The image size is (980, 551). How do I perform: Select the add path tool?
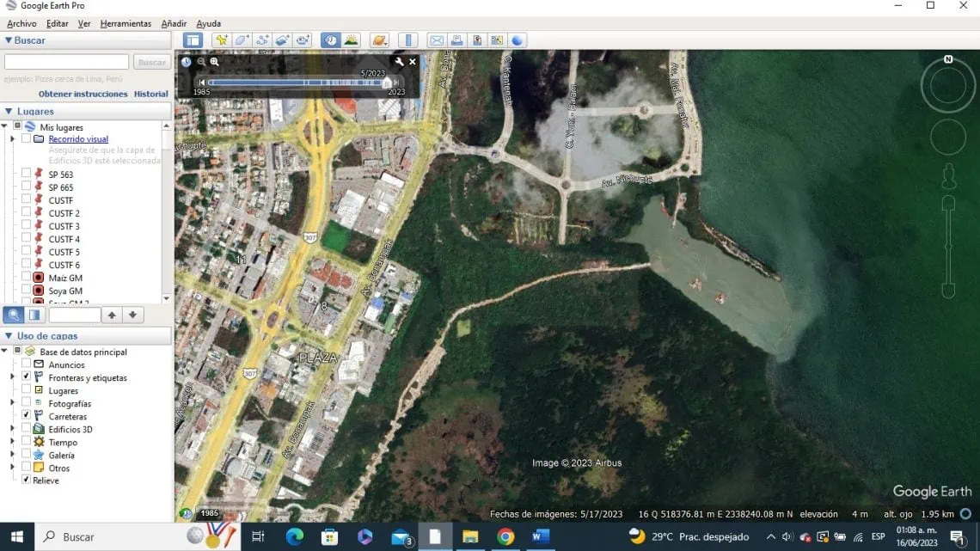click(263, 40)
